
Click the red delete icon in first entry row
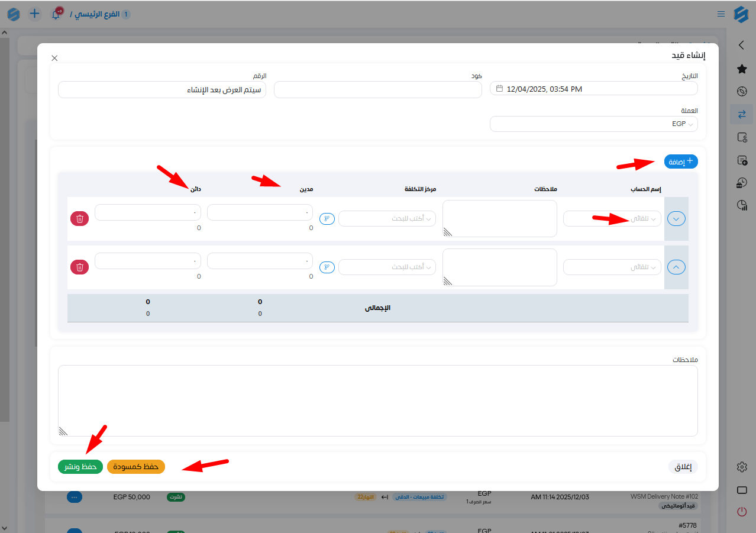(x=79, y=218)
